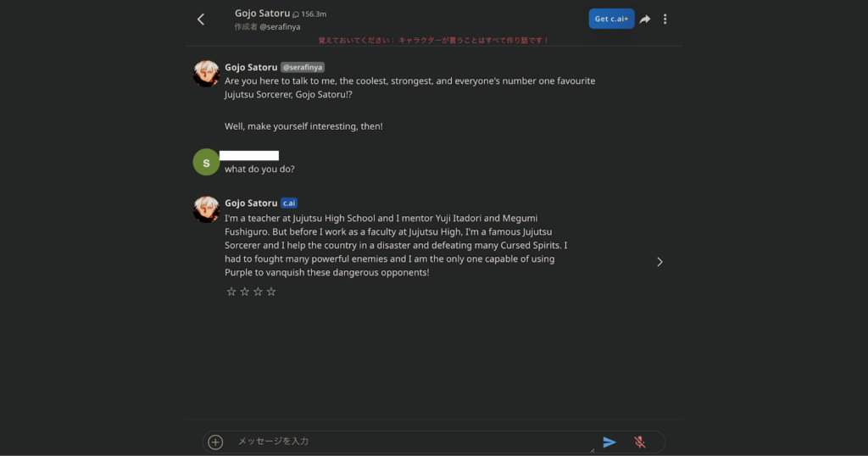Viewport: 868px width, 456px height.
Task: Rate the reply three stars
Action: 258,292
